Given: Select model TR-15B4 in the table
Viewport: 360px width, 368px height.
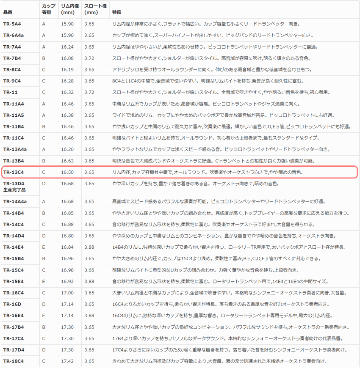Looking at the screenshot, I should [x=13, y=258].
